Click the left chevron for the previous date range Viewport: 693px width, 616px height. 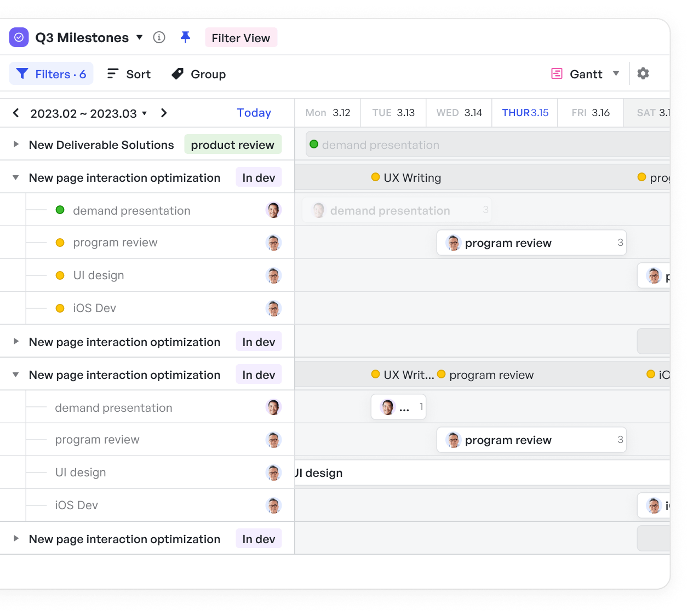tap(15, 113)
